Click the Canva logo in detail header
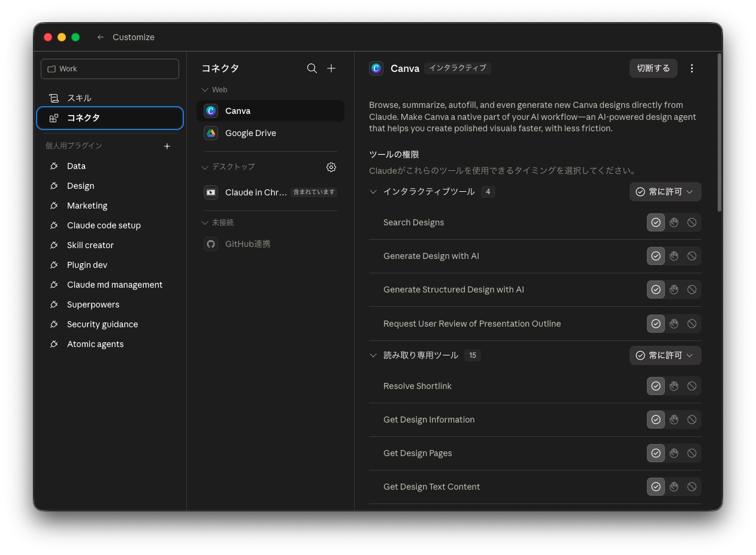The width and height of the screenshot is (756, 555). tap(376, 68)
